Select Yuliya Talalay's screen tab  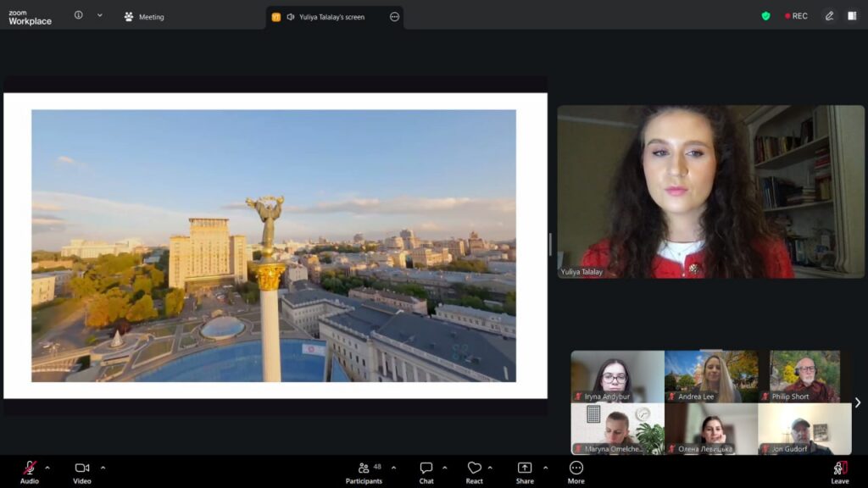[x=329, y=17]
